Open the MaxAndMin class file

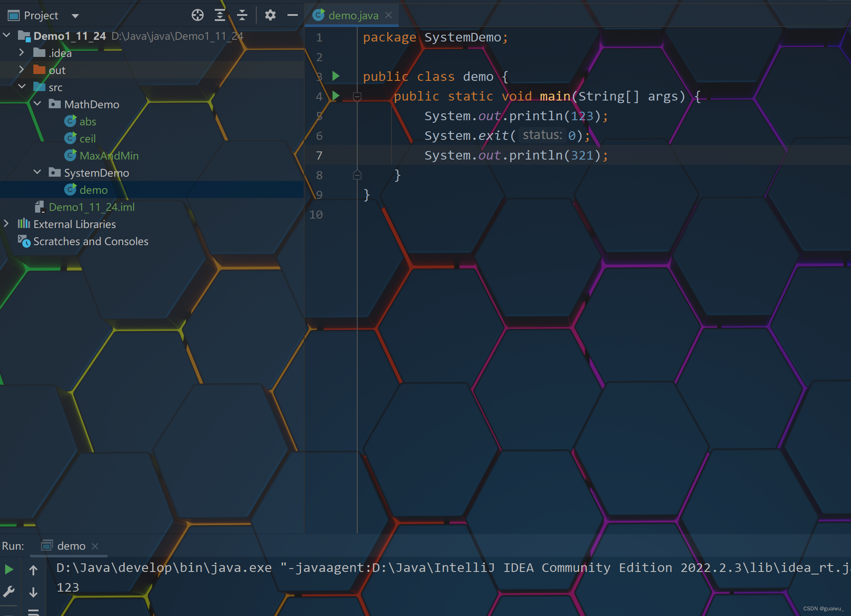coord(109,156)
